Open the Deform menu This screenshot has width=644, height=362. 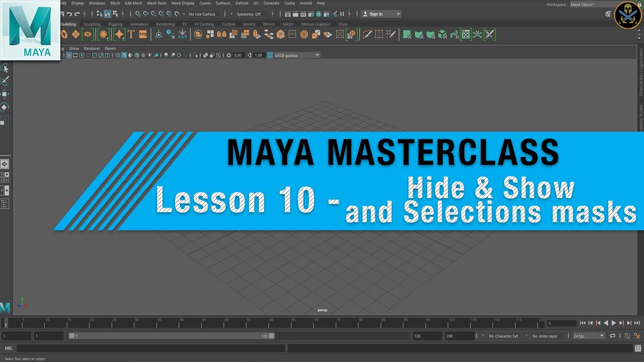(x=242, y=3)
